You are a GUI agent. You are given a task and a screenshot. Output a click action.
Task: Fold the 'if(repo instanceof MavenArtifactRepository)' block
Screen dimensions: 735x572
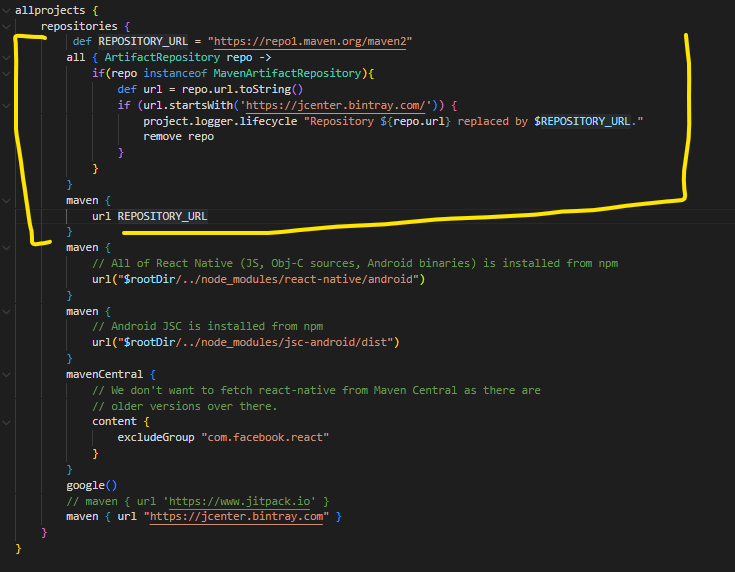click(x=6, y=74)
